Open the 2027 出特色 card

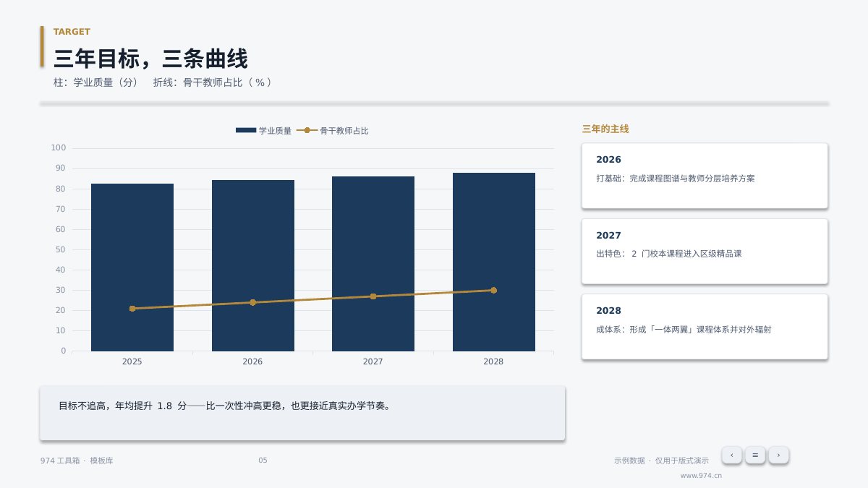(x=705, y=251)
